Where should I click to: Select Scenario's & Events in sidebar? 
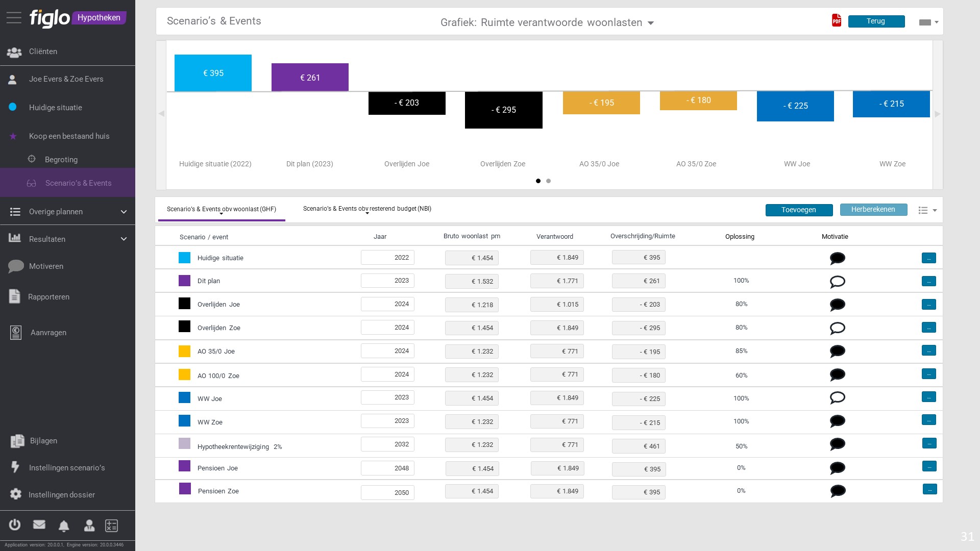coord(67,183)
